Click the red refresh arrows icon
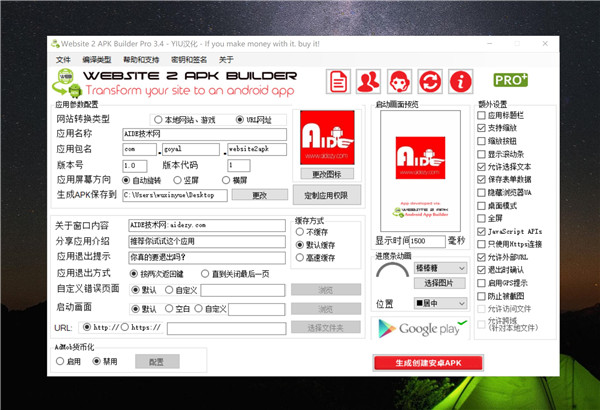The height and width of the screenshot is (410, 600). 430,81
